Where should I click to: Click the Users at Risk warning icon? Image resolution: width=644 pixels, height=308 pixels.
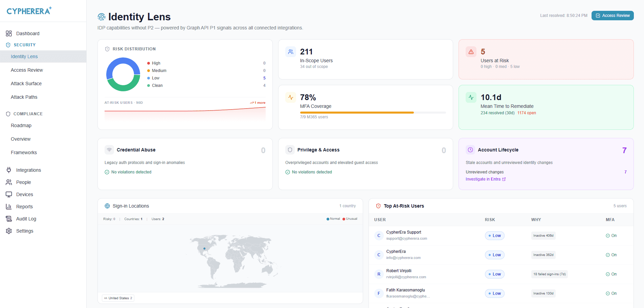[x=471, y=52]
